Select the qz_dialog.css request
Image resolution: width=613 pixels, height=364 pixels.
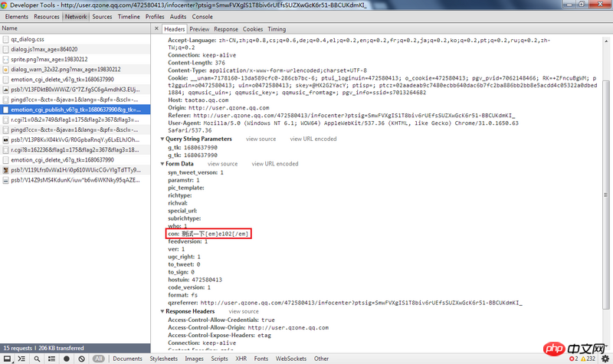coord(75,39)
